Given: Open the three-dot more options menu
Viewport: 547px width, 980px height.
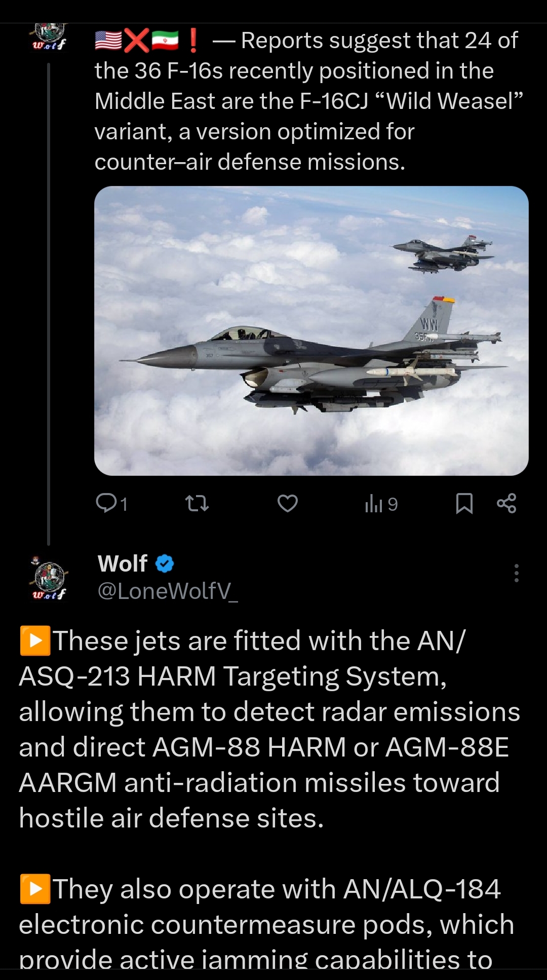Looking at the screenshot, I should point(516,573).
